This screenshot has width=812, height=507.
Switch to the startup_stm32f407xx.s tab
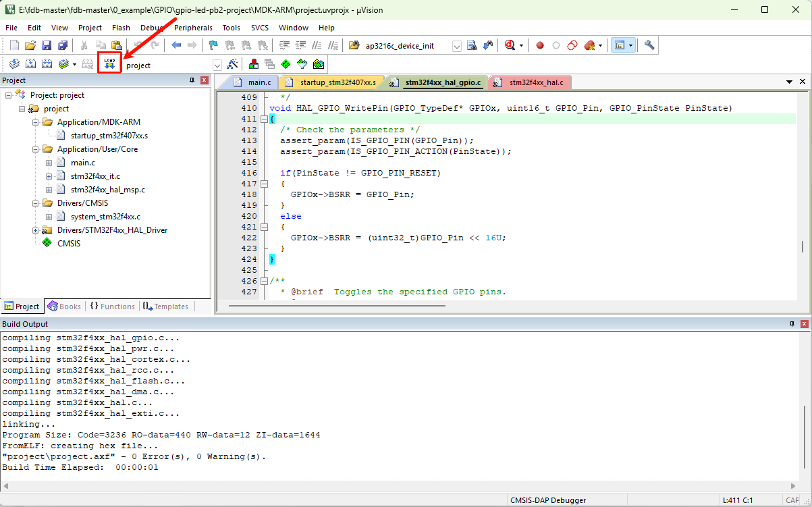pos(331,82)
